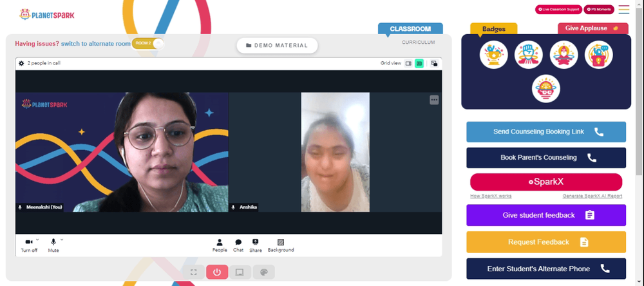Select Meenakshi's video tile
Image resolution: width=644 pixels, height=286 pixels.
(x=122, y=152)
